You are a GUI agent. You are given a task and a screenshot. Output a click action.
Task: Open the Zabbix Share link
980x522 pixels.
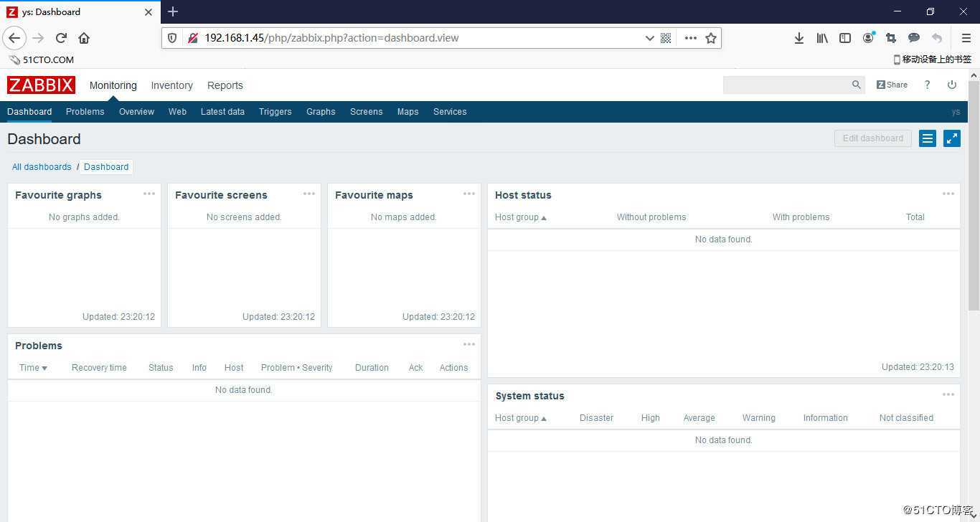pos(892,85)
